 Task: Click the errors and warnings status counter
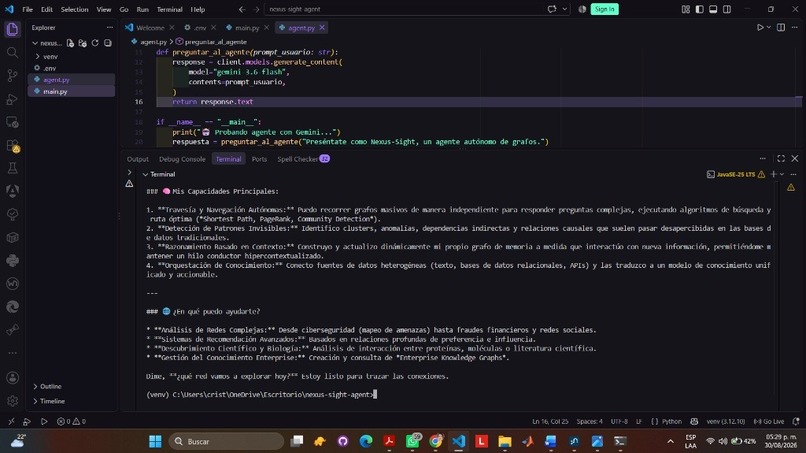click(71, 421)
